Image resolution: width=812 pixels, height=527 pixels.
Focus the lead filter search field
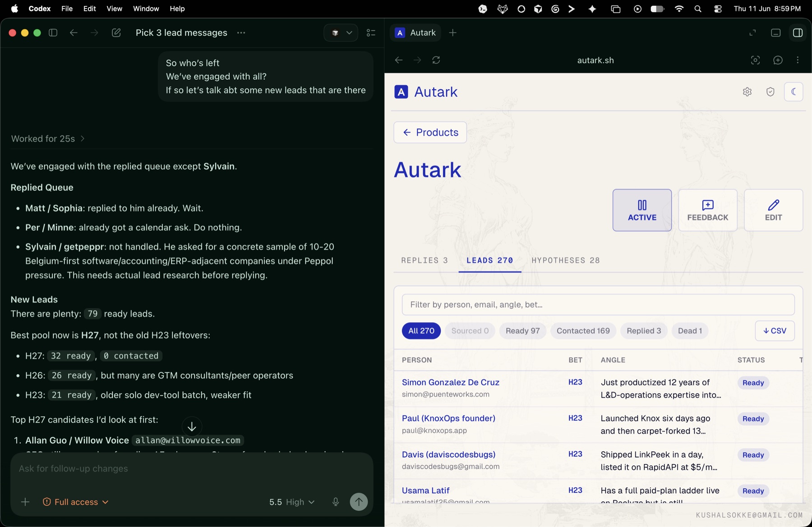point(598,305)
